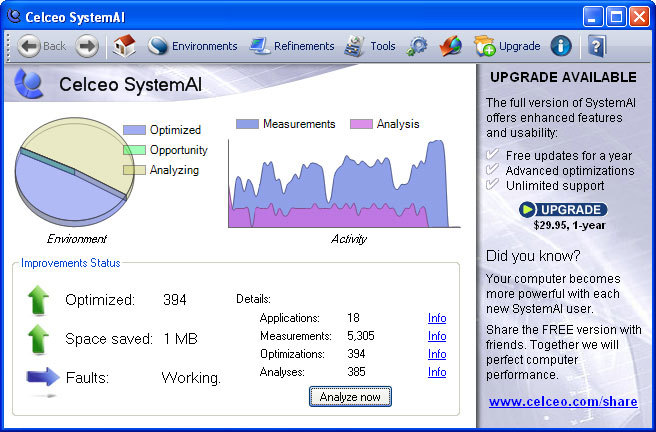Click the Celceo SystemAI title bar logo
This screenshot has width=656, height=432.
point(14,16)
